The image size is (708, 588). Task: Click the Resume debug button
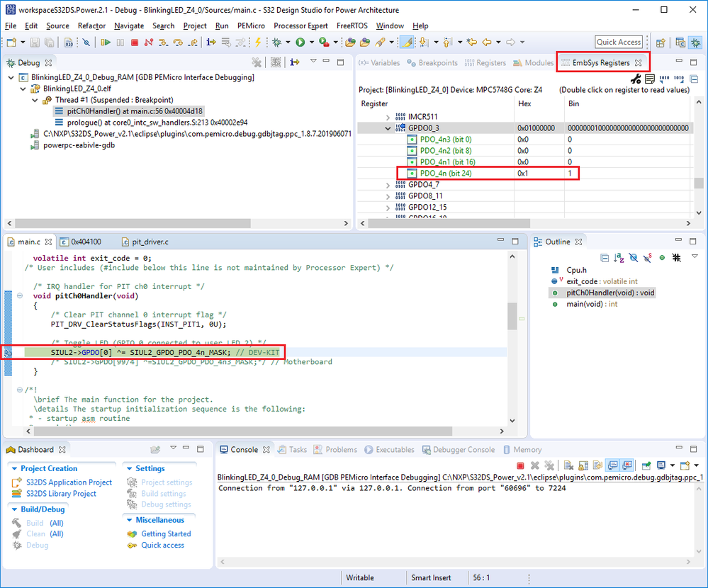pos(106,43)
